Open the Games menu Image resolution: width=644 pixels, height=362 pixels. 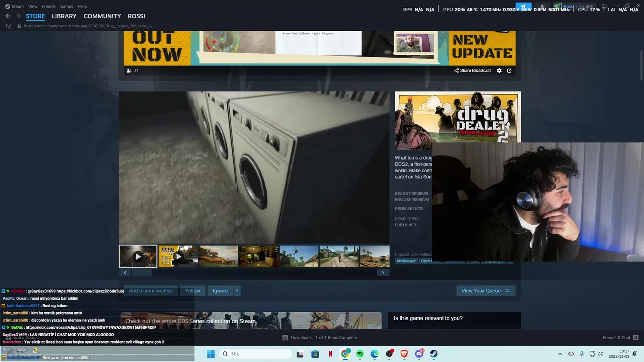pyautogui.click(x=66, y=6)
